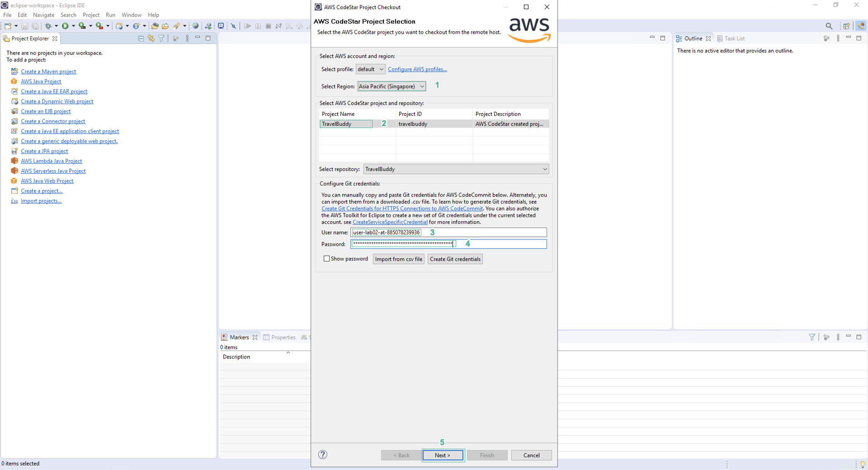
Task: Click the Next > button
Action: (x=443, y=455)
